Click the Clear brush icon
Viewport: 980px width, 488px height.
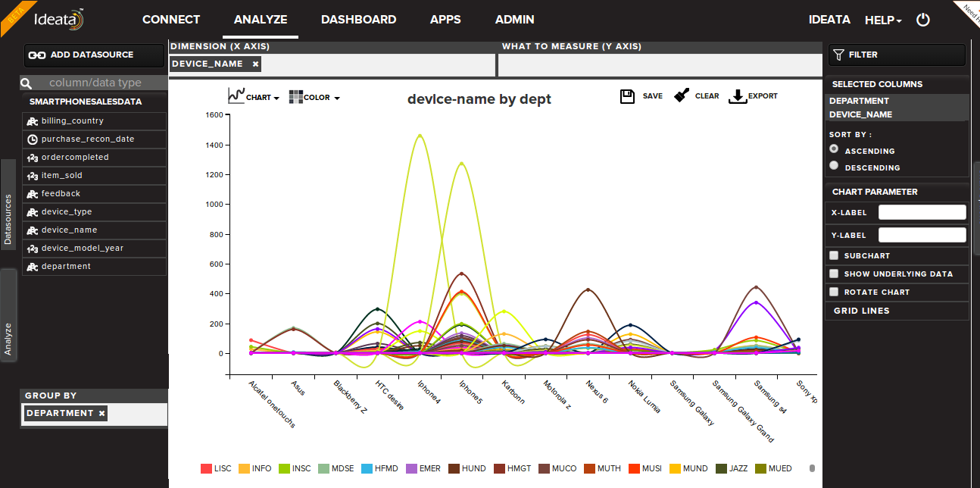coord(682,95)
